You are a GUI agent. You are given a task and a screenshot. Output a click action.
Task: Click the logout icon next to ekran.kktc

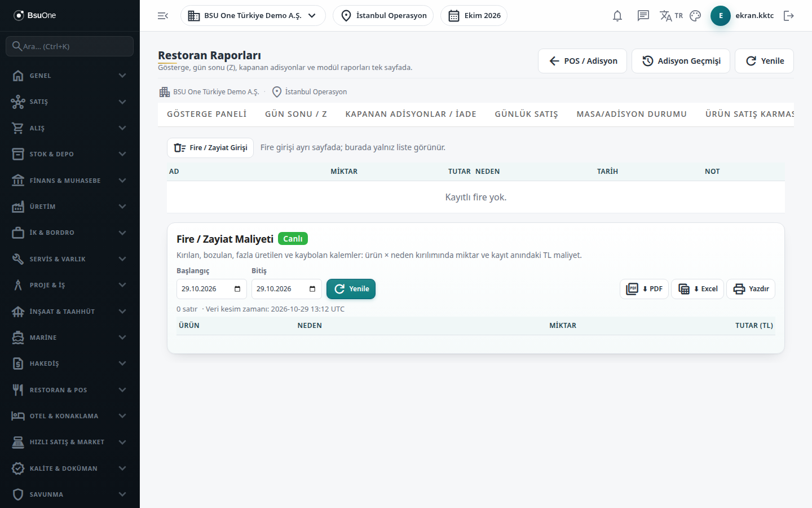[x=789, y=16]
